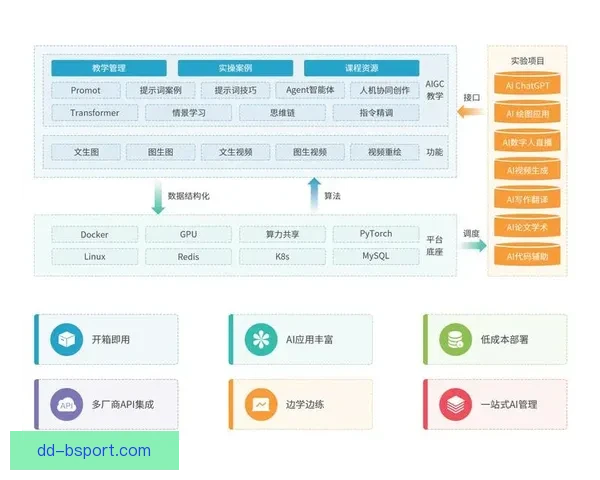Click the 情景学习 box
Viewport: 600px width, 480px height.
[x=188, y=113]
